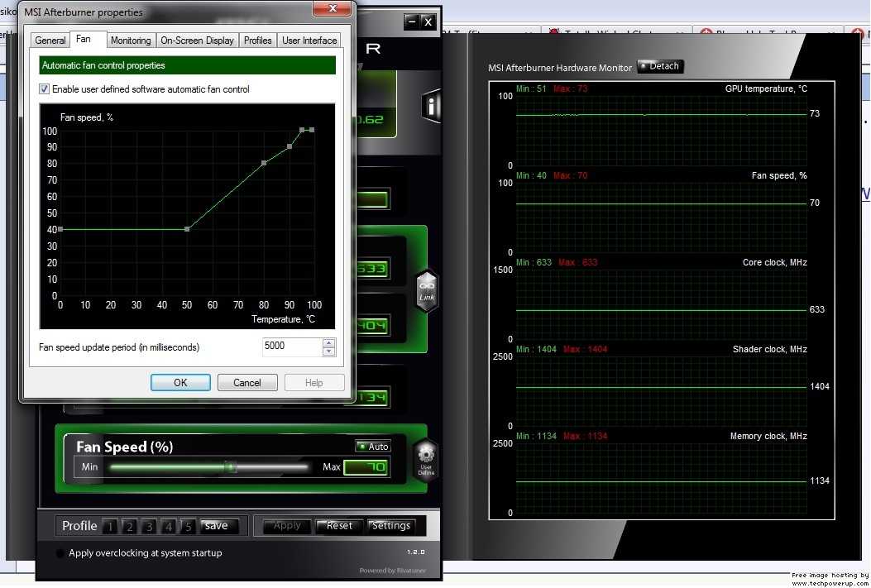This screenshot has height=588, width=871.
Task: Click the Shader clock monitor graph
Action: pos(661,391)
